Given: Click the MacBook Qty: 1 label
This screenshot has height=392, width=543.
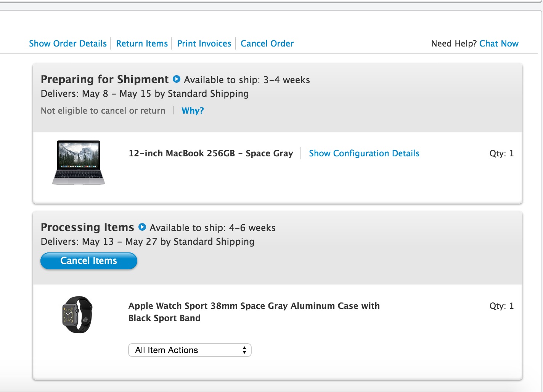Looking at the screenshot, I should click(501, 153).
